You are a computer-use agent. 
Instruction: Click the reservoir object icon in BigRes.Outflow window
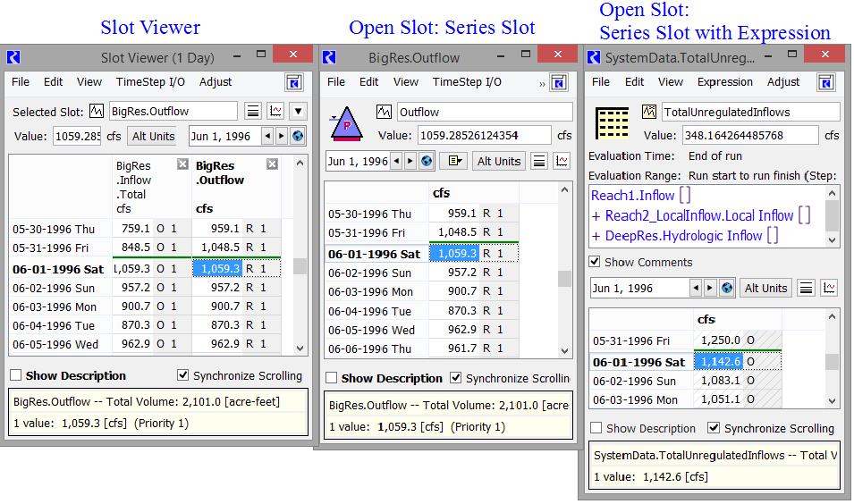(x=344, y=125)
